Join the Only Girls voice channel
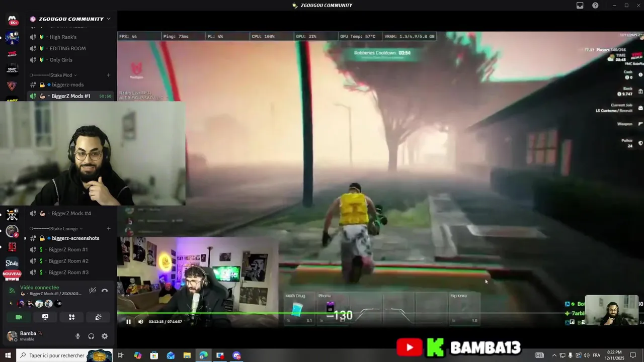 click(x=70, y=60)
